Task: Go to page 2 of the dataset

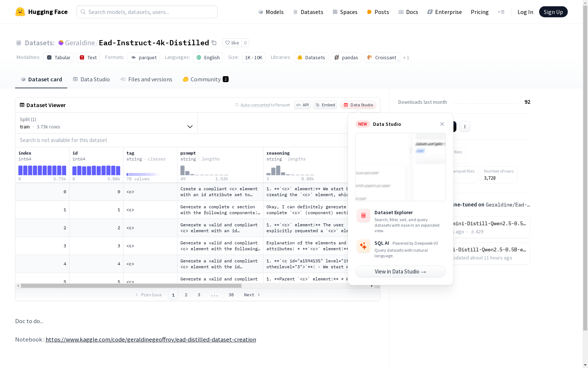Action: tap(186, 295)
